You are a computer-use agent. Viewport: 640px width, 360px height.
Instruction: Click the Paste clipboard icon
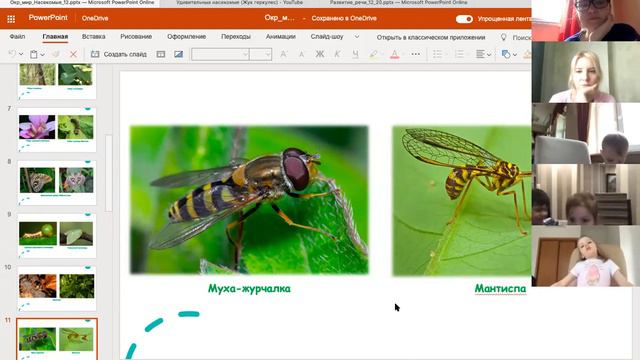click(x=34, y=54)
